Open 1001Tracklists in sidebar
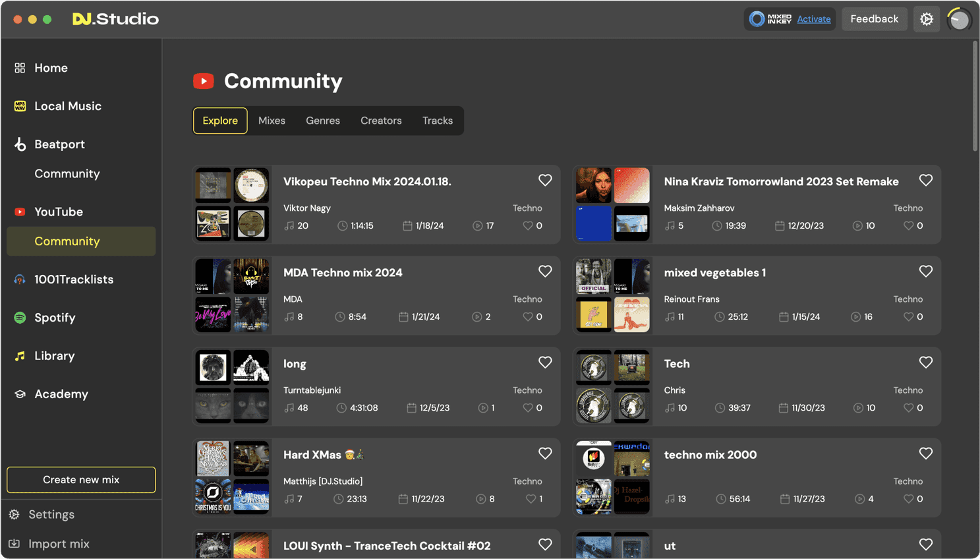Viewport: 980px width, 559px height. pyautogui.click(x=73, y=279)
